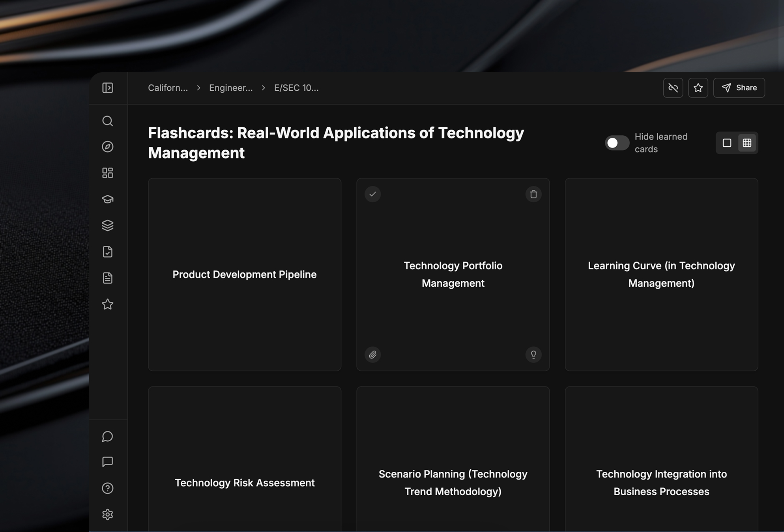
Task: Open the text document notes icon
Action: click(x=107, y=278)
